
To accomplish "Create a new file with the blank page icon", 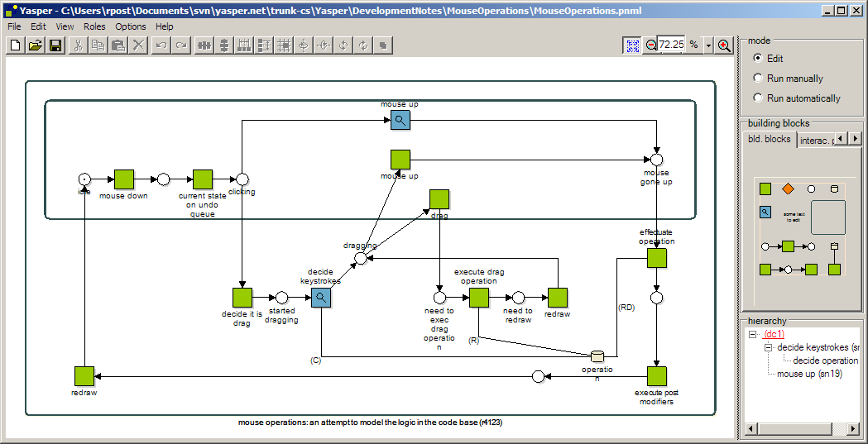I will [16, 45].
